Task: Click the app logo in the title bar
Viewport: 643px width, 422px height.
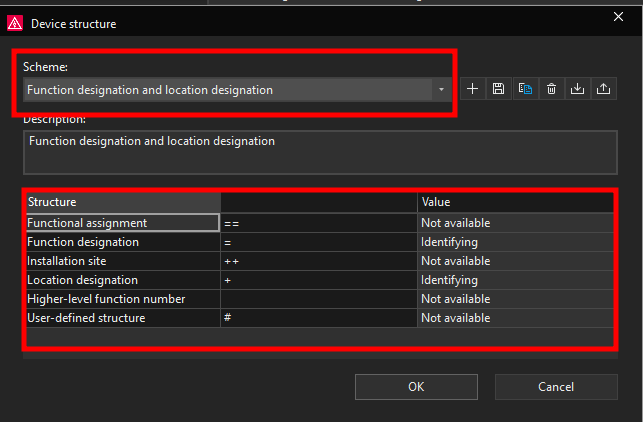Action: click(15, 23)
